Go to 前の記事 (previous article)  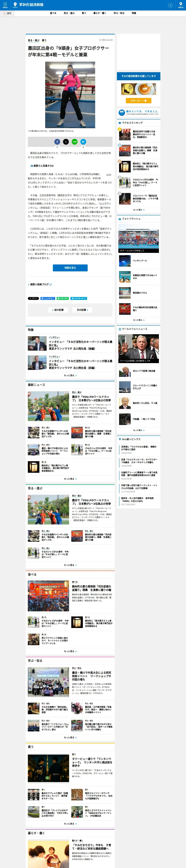click(58, 310)
